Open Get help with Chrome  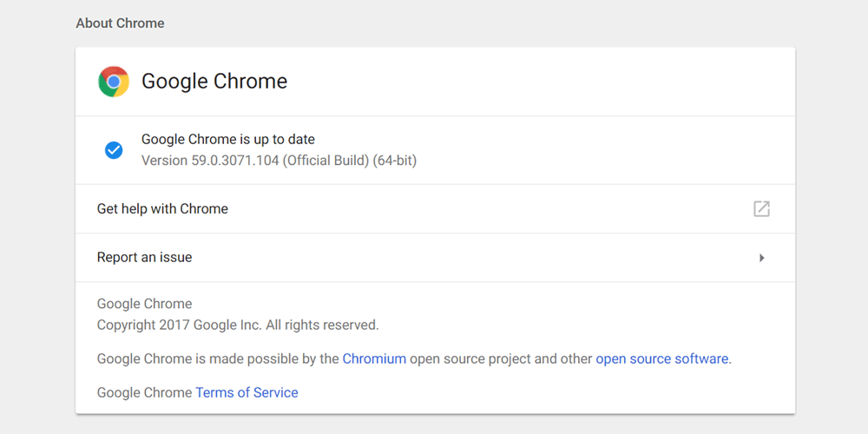coord(435,208)
